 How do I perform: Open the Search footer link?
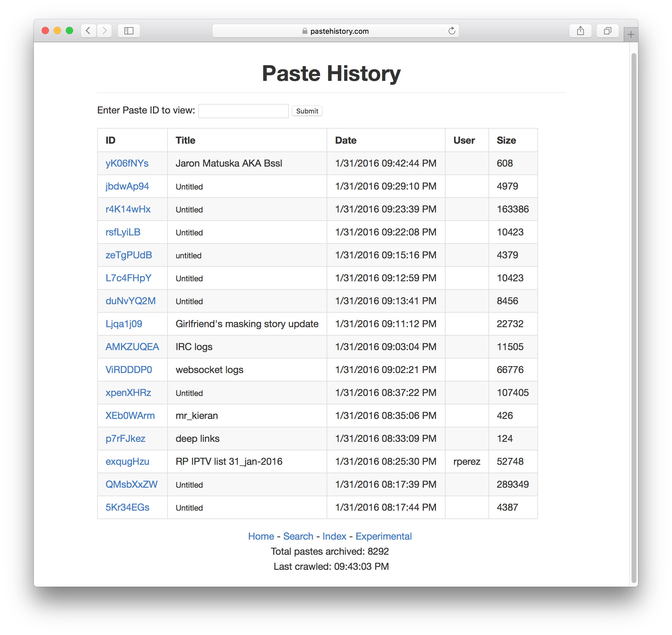[298, 537]
